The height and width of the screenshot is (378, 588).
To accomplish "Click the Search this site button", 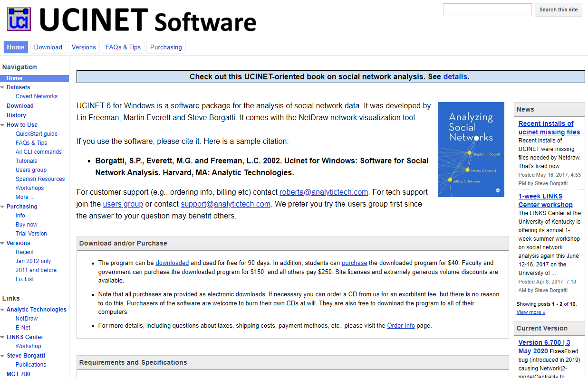I will [559, 9].
